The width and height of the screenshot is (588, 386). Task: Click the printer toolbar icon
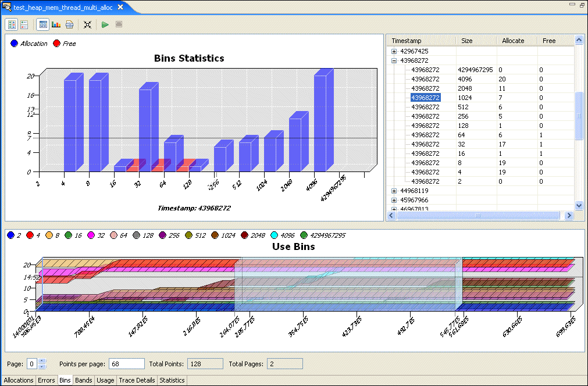pos(69,24)
